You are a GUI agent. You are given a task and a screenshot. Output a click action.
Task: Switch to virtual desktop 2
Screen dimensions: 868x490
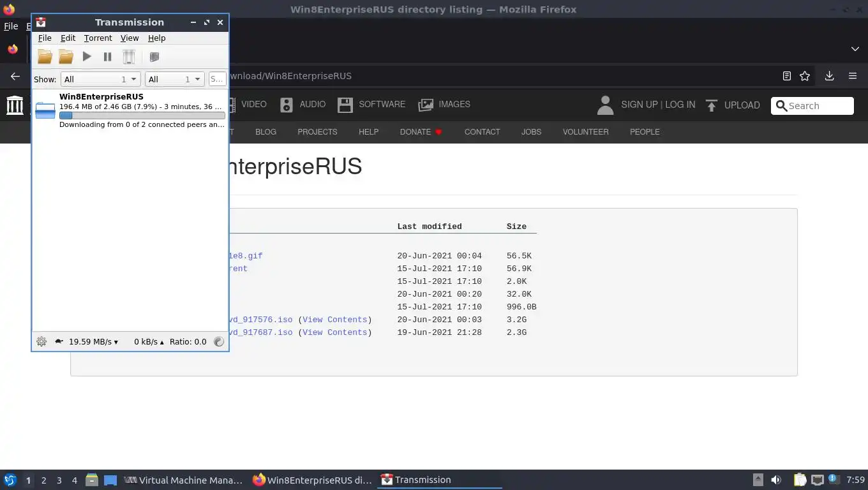pos(43,480)
